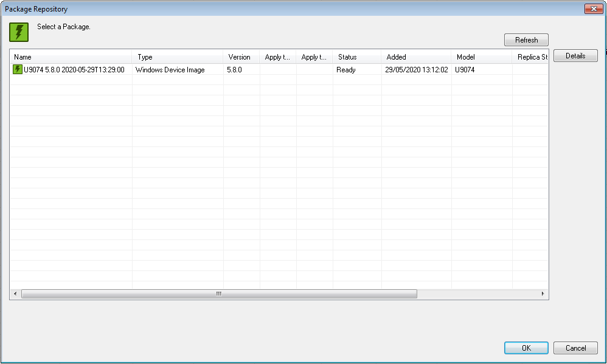This screenshot has height=364, width=607.
Task: Click the Replica St column header
Action: (x=530, y=57)
